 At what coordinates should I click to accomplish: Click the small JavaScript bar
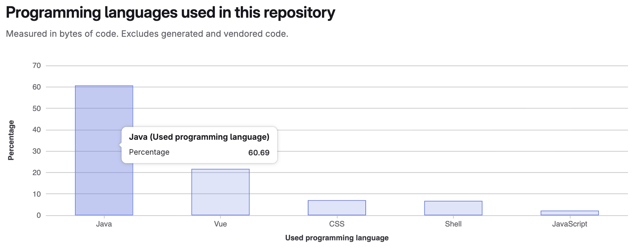point(569,213)
